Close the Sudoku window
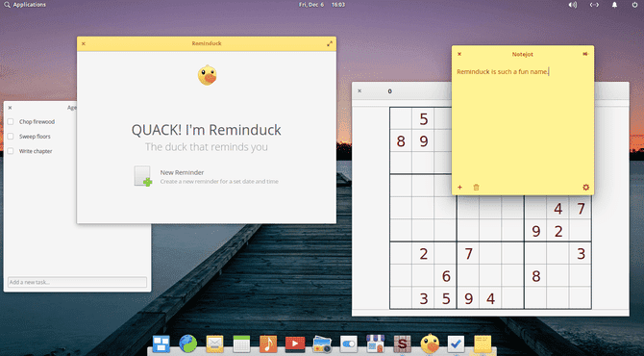The height and width of the screenshot is (356, 644). click(x=359, y=90)
